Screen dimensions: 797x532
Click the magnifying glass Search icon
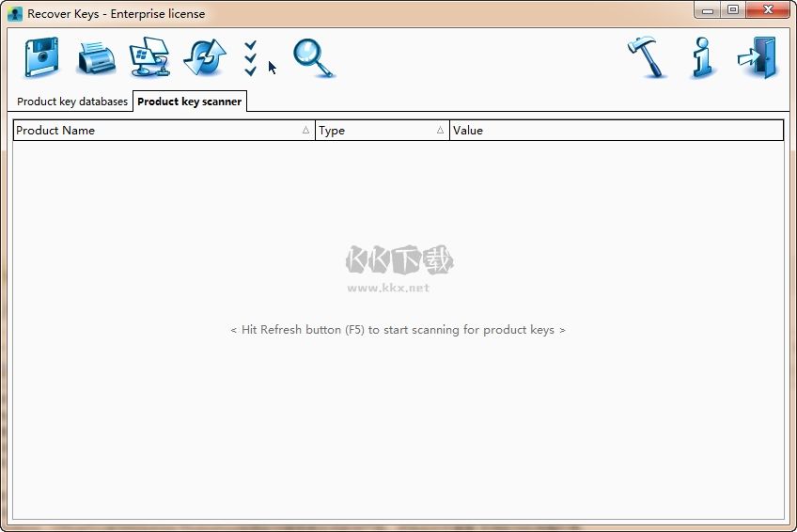pos(313,58)
